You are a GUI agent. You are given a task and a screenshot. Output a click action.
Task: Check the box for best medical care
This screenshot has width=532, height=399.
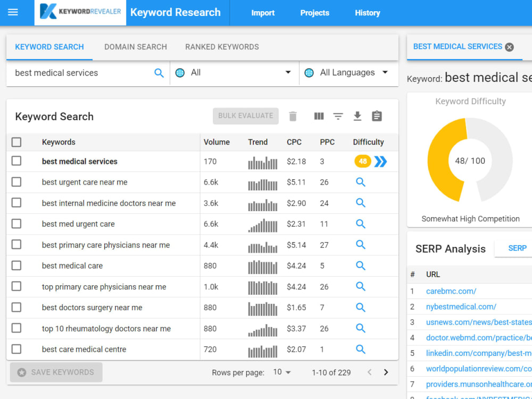[16, 265]
